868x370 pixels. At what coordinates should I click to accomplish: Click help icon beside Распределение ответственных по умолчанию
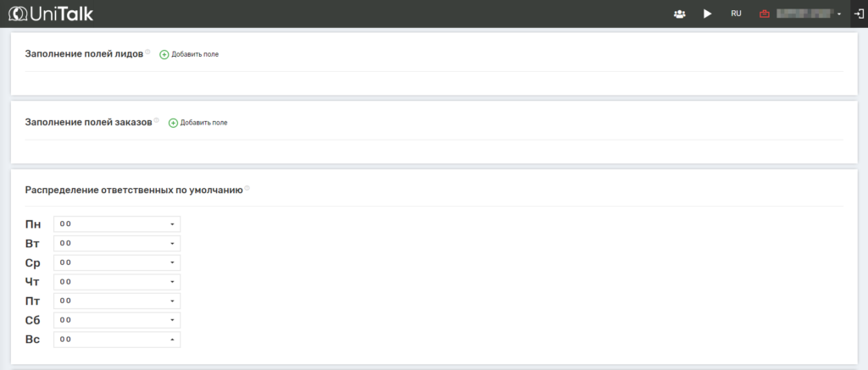point(247,188)
